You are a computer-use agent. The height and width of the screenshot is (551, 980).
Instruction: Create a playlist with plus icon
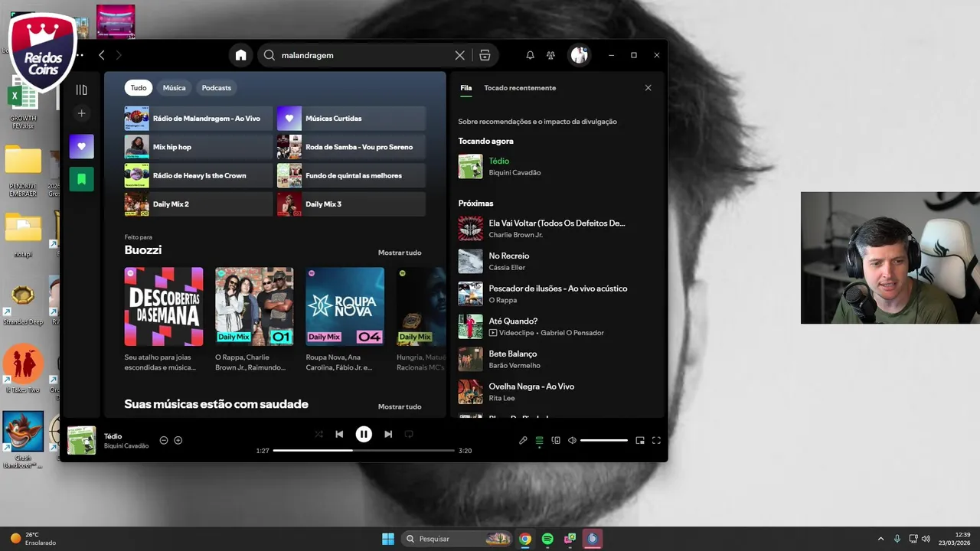[x=82, y=113]
